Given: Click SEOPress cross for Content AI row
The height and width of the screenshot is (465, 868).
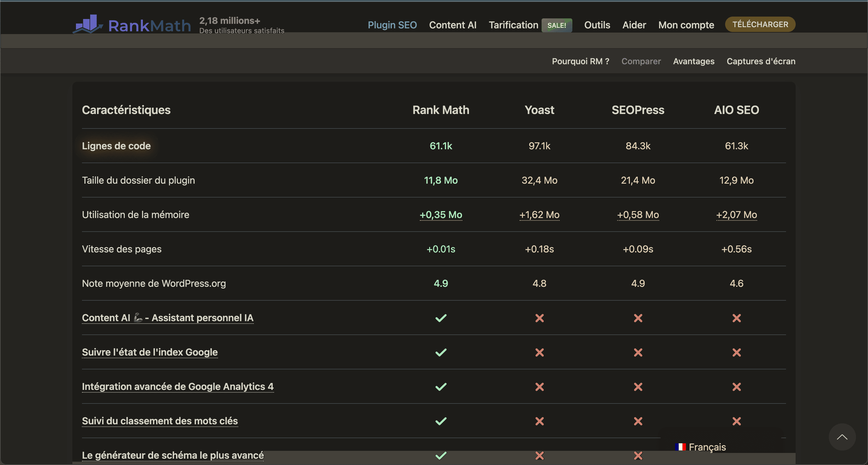Looking at the screenshot, I should (638, 318).
